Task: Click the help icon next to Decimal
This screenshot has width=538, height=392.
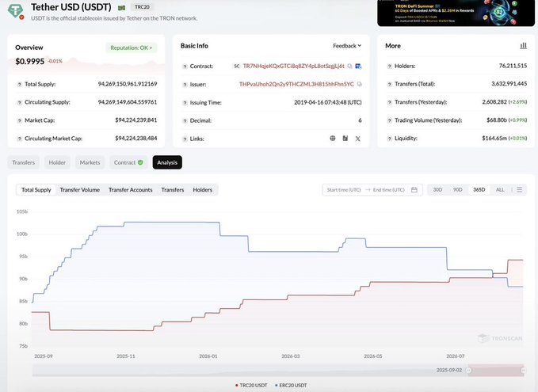Action: [185, 120]
